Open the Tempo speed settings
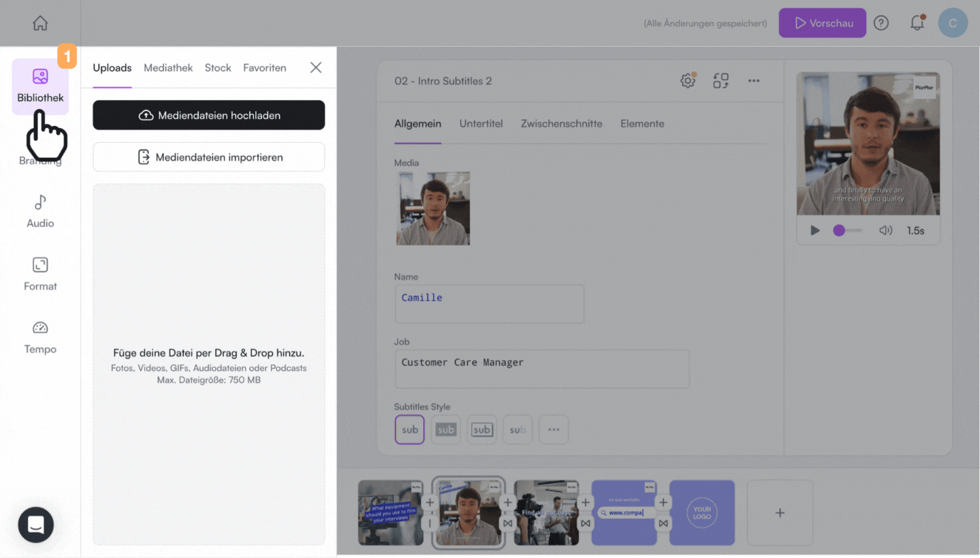Viewport: 980px width, 558px height. (x=40, y=338)
